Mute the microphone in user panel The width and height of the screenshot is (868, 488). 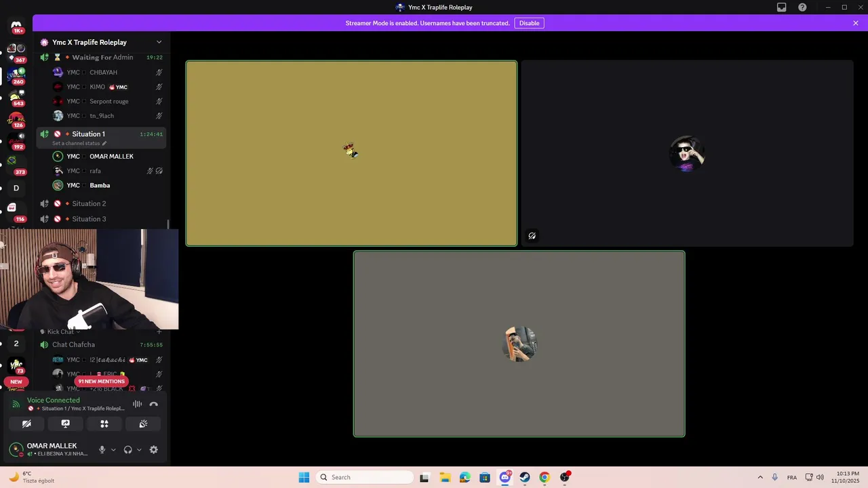(102, 449)
